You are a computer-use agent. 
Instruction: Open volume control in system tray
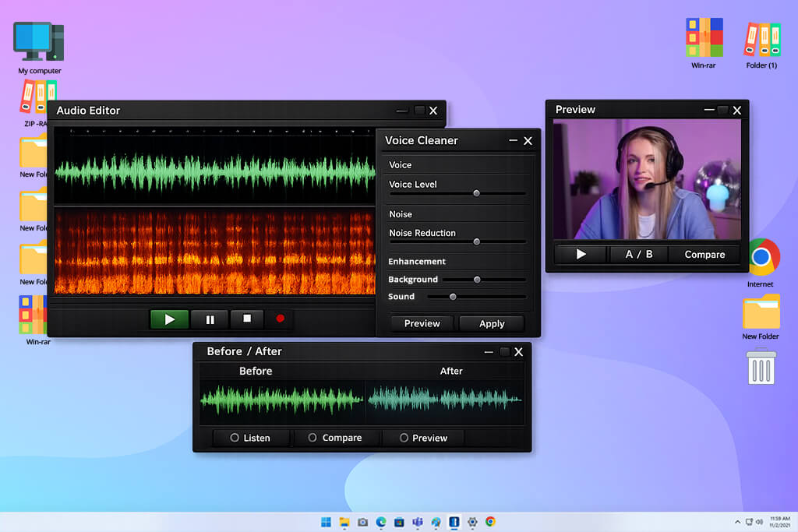click(759, 522)
